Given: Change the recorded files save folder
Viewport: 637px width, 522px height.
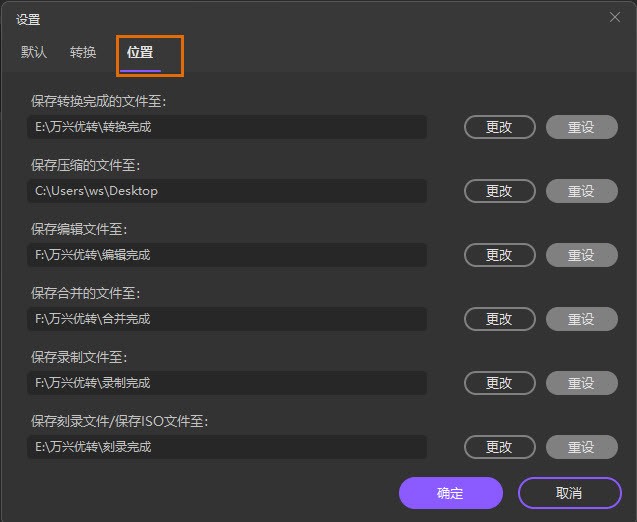Looking at the screenshot, I should coord(499,383).
